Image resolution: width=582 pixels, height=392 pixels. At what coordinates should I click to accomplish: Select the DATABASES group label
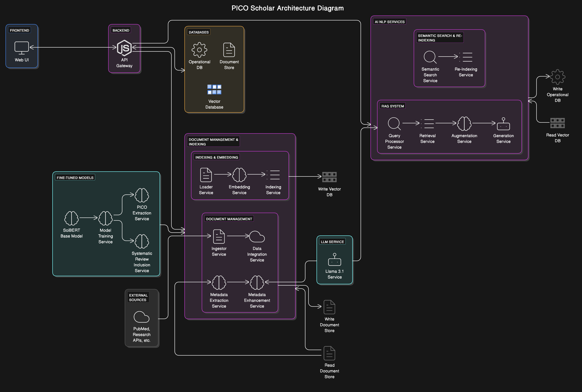tap(198, 32)
